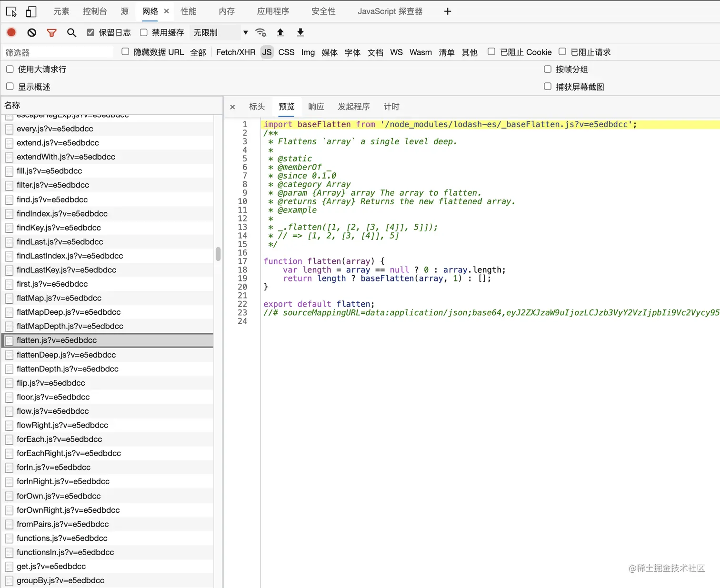Viewport: 720px width, 588px height.
Task: Import HAR file upload arrow
Action: (x=280, y=32)
